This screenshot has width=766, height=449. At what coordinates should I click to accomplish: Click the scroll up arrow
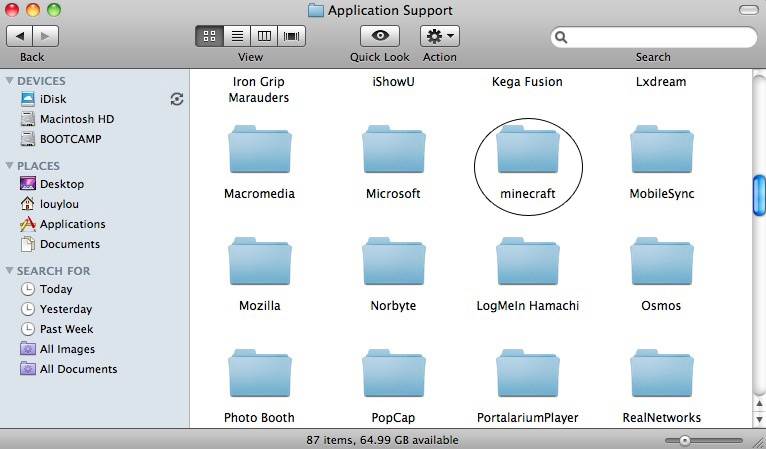point(759,404)
